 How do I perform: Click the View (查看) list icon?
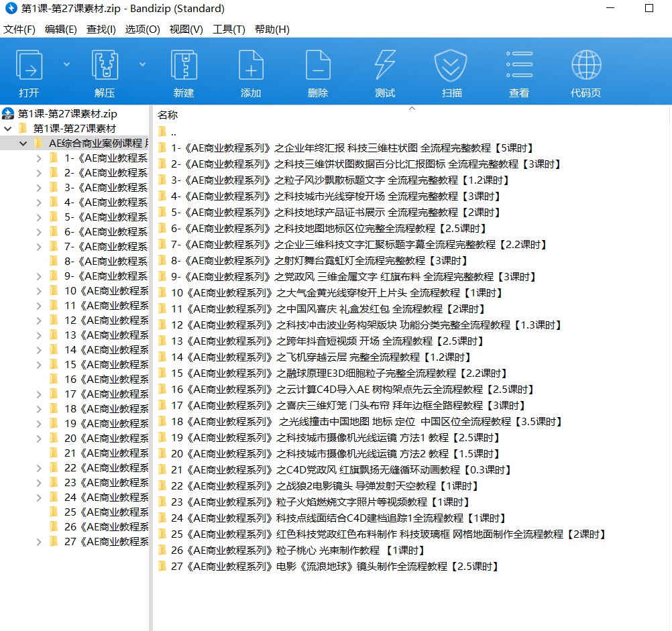click(519, 64)
